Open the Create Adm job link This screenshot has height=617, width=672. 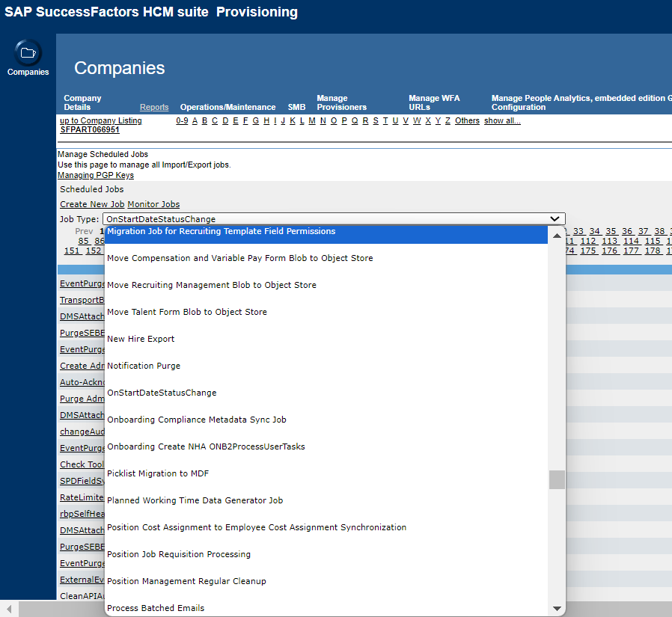[x=82, y=366]
